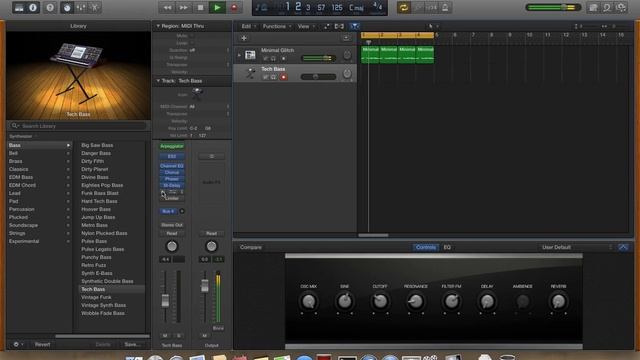Screen dimensions: 640x360
Task: Add a new track with plus button
Action: pyautogui.click(x=244, y=38)
